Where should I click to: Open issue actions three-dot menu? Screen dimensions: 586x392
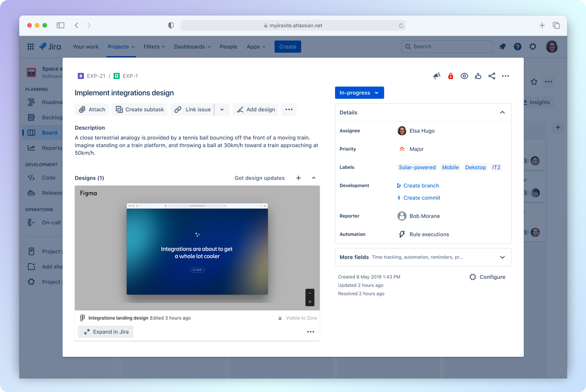[505, 76]
